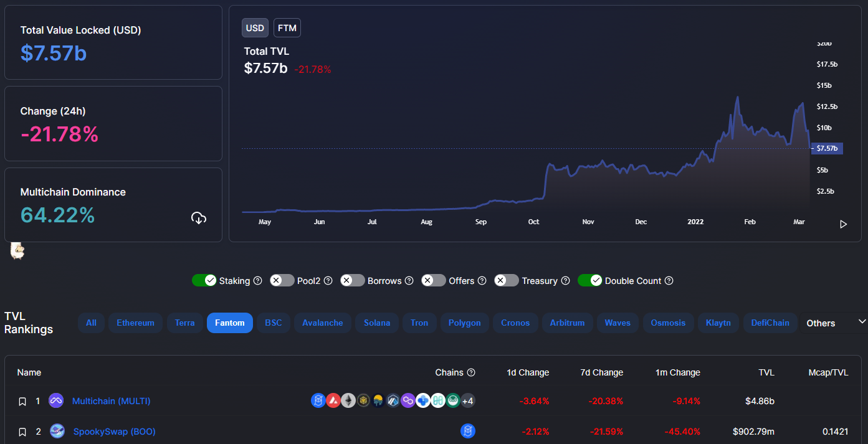Viewport: 868px width, 444px height.
Task: Click green owl Gnosis icon in Multichain row
Action: (453, 400)
